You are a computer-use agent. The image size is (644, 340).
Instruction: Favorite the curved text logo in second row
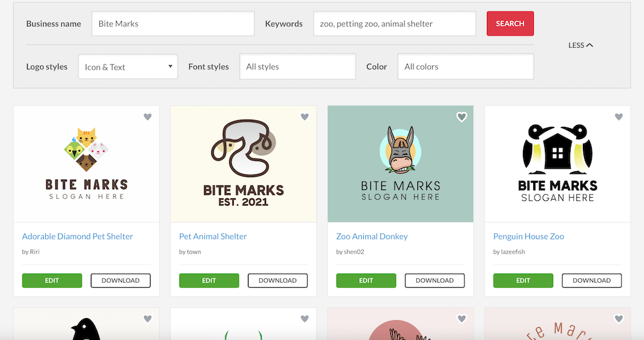coord(619,319)
